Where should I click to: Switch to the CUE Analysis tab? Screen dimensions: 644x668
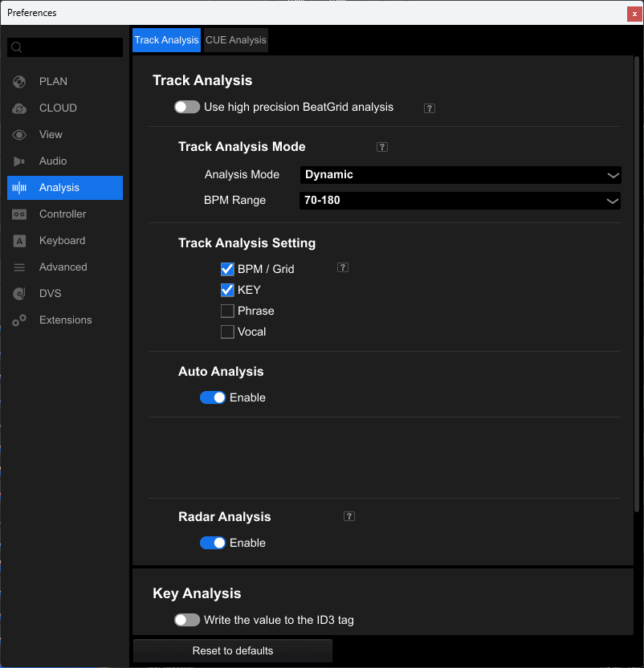click(x=236, y=40)
